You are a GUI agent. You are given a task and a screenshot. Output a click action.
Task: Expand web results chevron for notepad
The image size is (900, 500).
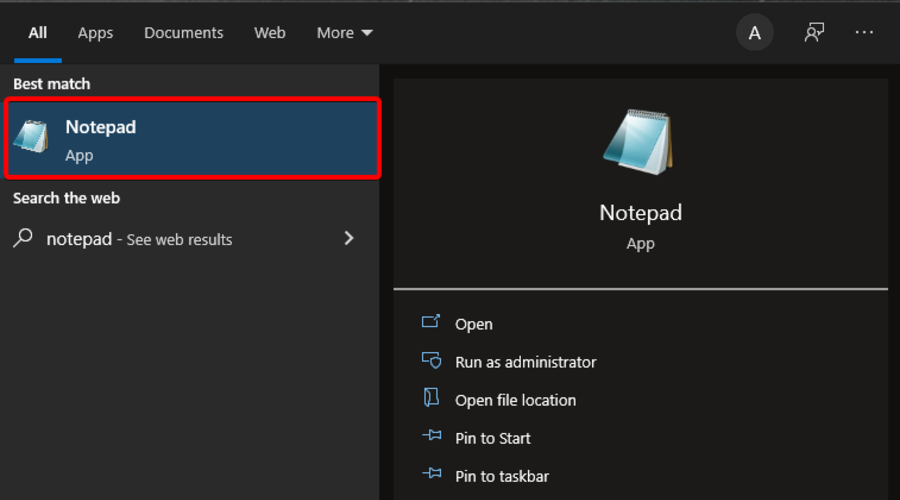pyautogui.click(x=349, y=238)
